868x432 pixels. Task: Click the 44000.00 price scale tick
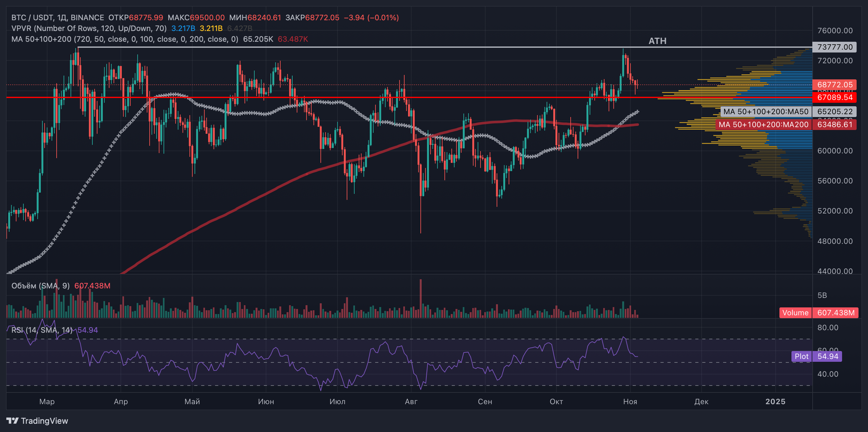pyautogui.click(x=835, y=271)
